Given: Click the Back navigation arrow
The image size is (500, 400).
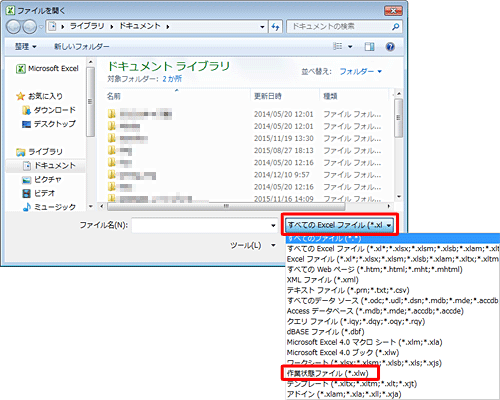Looking at the screenshot, I should tap(13, 27).
